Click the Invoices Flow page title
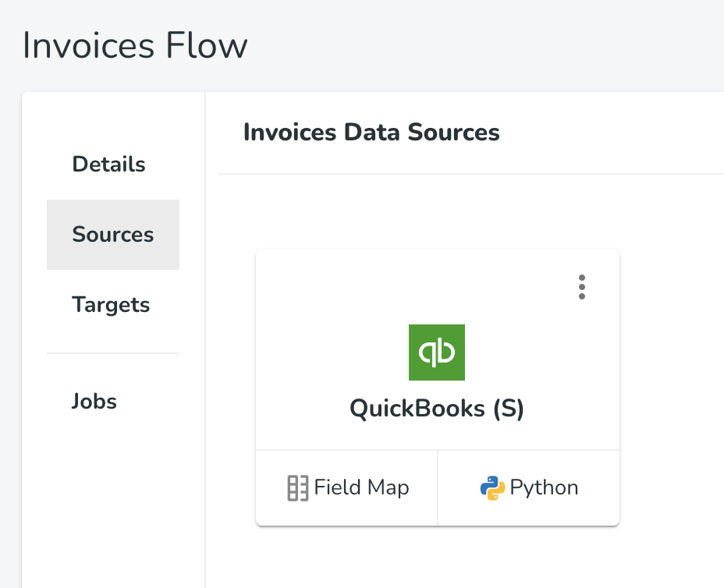Viewport: 724px width, 588px height. click(x=135, y=45)
